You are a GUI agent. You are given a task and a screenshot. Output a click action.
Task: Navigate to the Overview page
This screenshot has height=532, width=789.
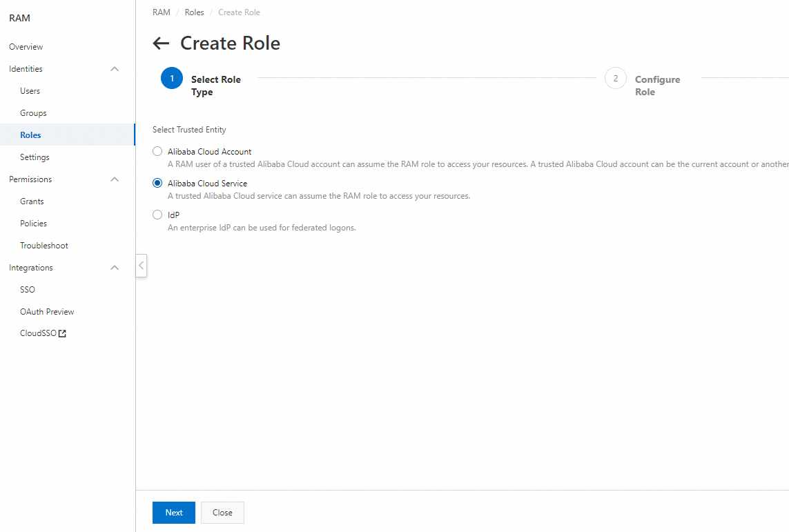click(x=26, y=46)
